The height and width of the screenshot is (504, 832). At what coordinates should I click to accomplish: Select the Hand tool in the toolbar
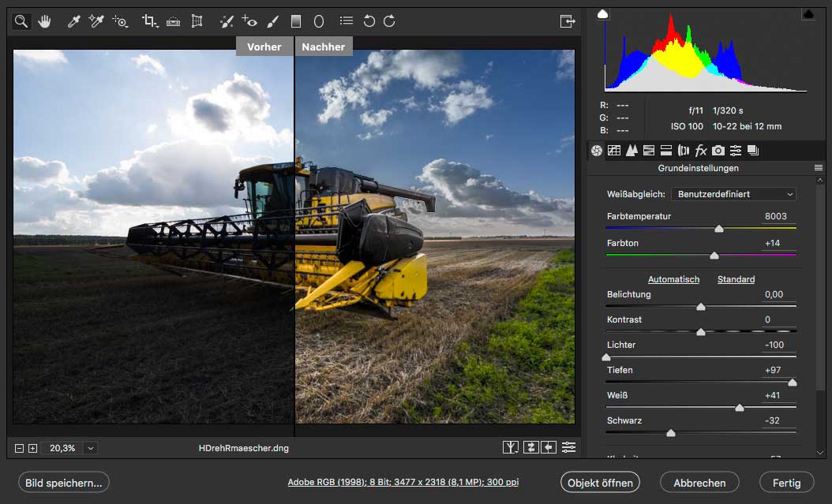pyautogui.click(x=44, y=21)
